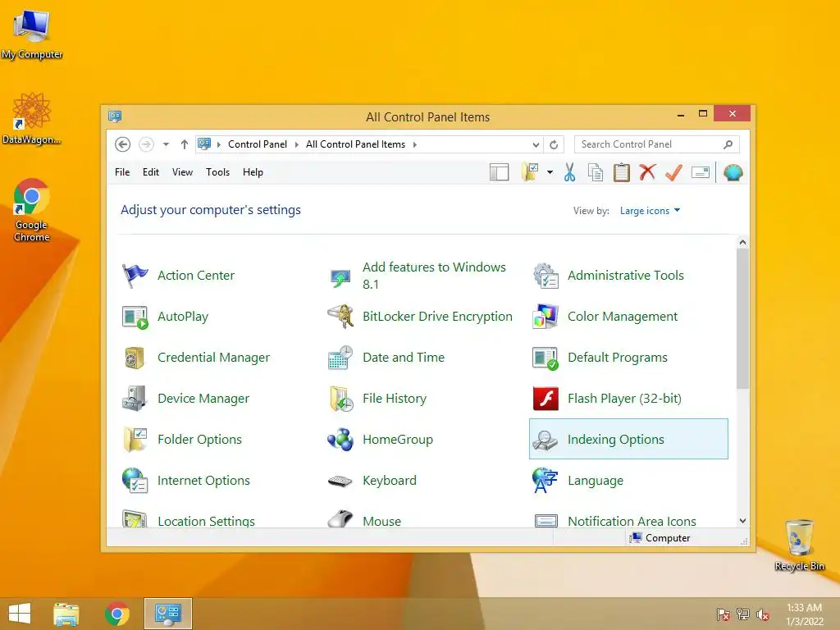Image resolution: width=840 pixels, height=630 pixels.
Task: Open the Location Settings link
Action: click(x=206, y=521)
